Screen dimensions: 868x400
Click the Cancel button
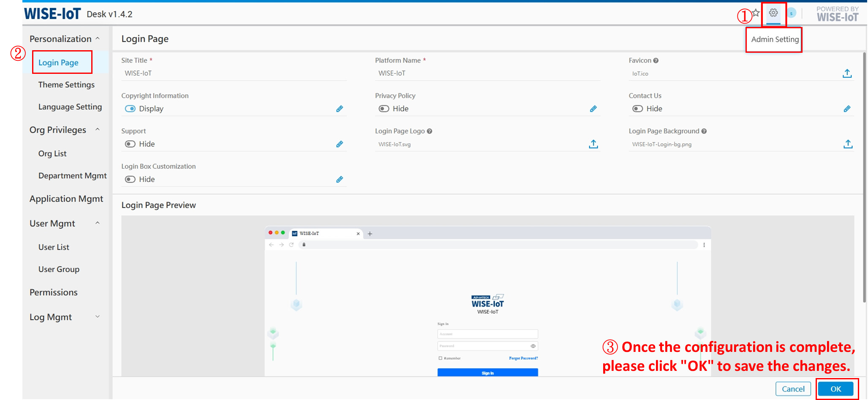click(793, 389)
